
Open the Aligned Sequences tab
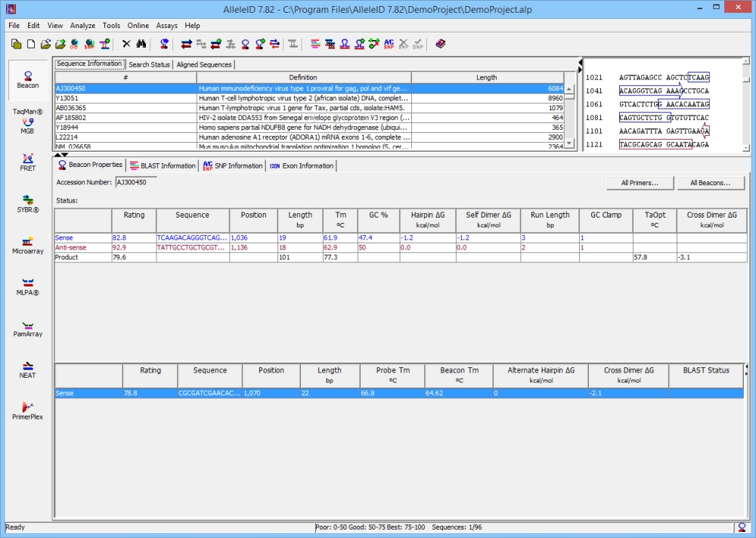[x=204, y=64]
